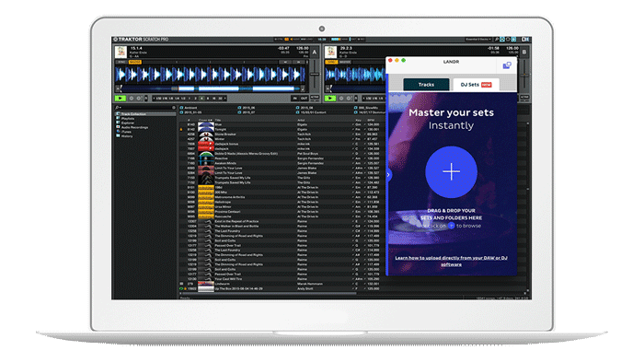This screenshot has height=362, width=644.
Task: Open the Essential 2 Decks layout dropdown
Action: (x=478, y=39)
